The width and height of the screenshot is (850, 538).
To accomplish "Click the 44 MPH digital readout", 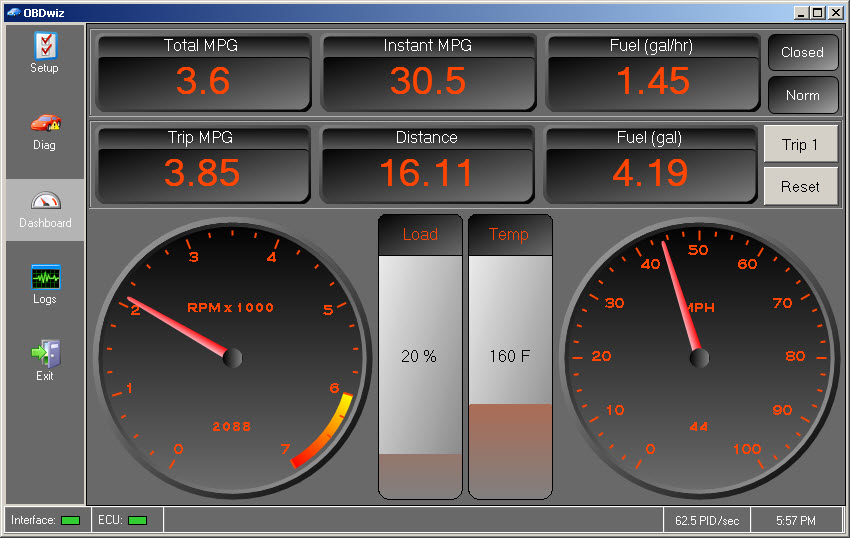I will 699,427.
